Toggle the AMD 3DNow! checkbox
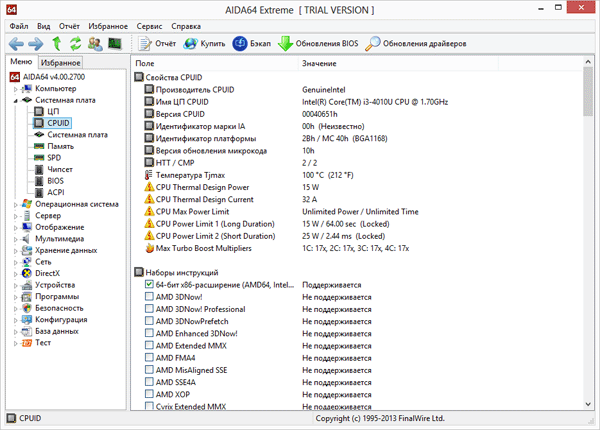This screenshot has height=430, width=600. (x=149, y=296)
